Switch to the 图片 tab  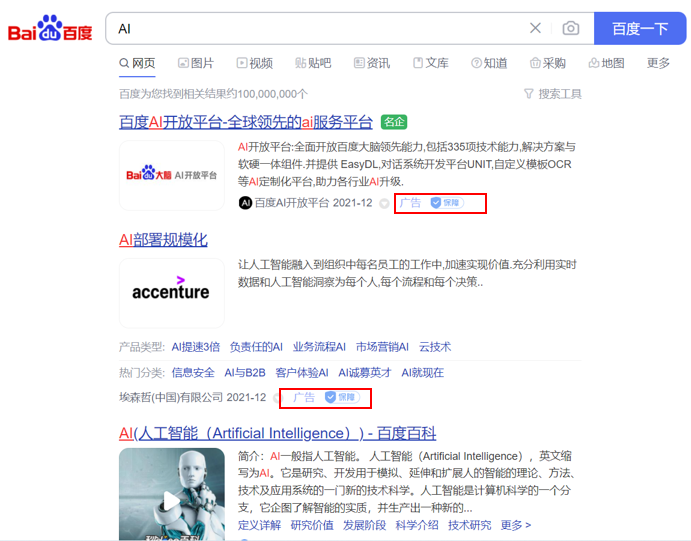pyautogui.click(x=196, y=63)
